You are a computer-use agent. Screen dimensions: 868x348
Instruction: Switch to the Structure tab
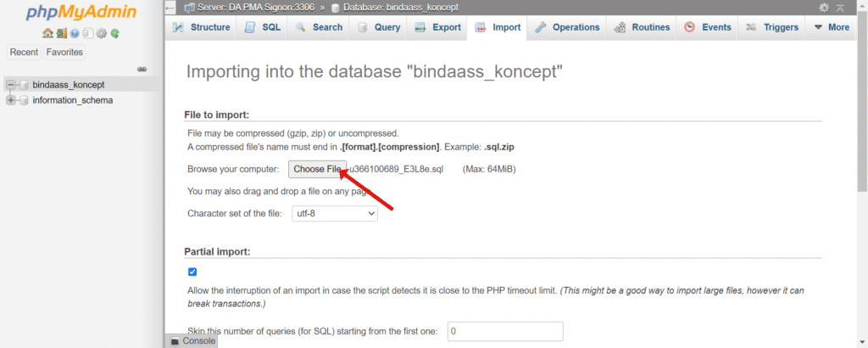tap(202, 27)
